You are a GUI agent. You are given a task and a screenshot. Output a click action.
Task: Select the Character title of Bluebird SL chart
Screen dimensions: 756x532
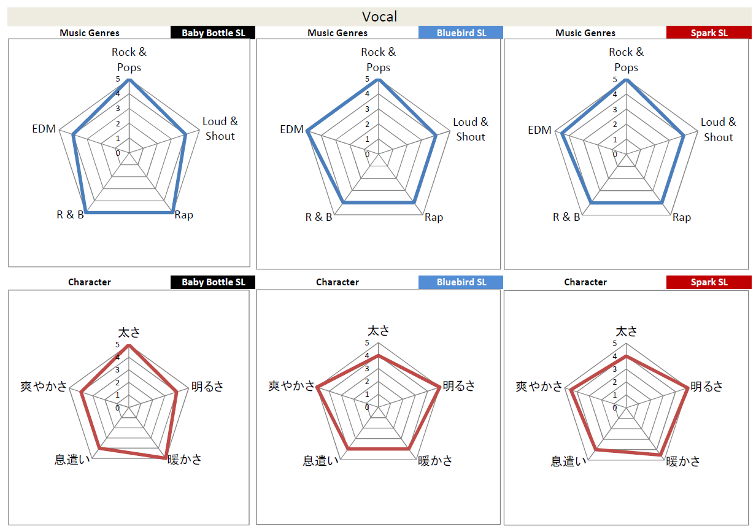(x=337, y=282)
